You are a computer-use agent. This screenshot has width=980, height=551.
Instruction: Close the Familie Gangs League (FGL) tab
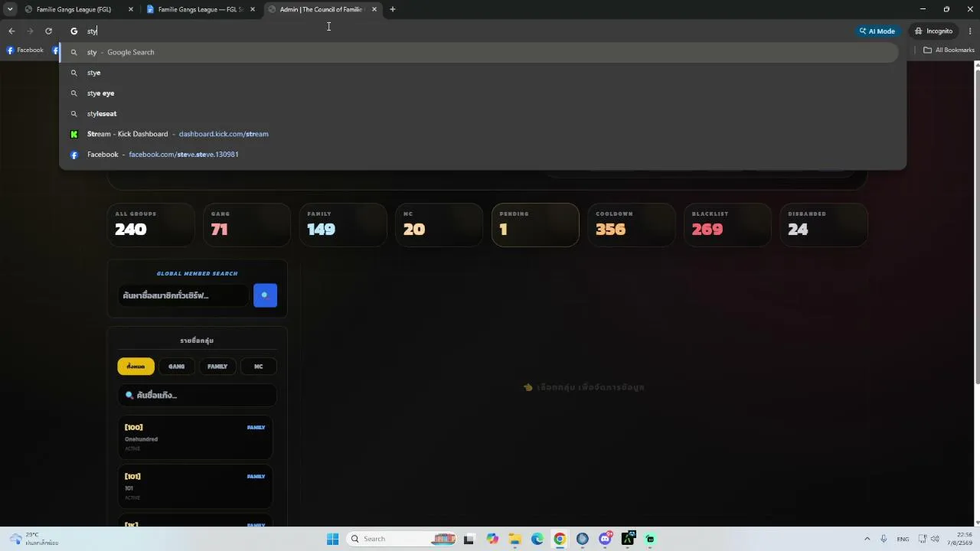pos(131,9)
